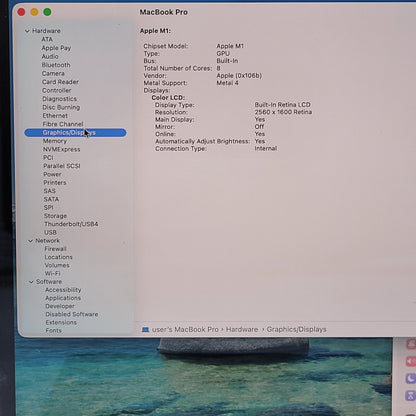Click the Automatically Adjust Brightness label
The width and height of the screenshot is (416, 416).
pos(203,141)
